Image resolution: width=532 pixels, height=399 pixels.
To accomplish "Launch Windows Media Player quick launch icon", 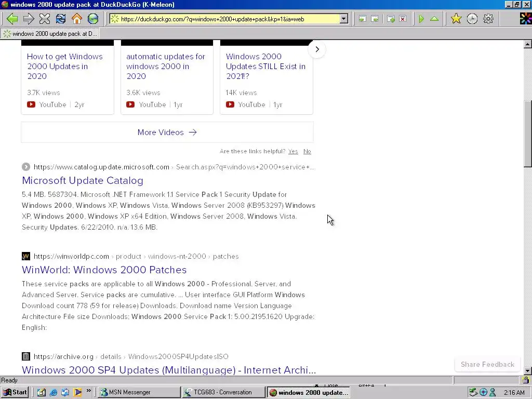I will coord(77,392).
